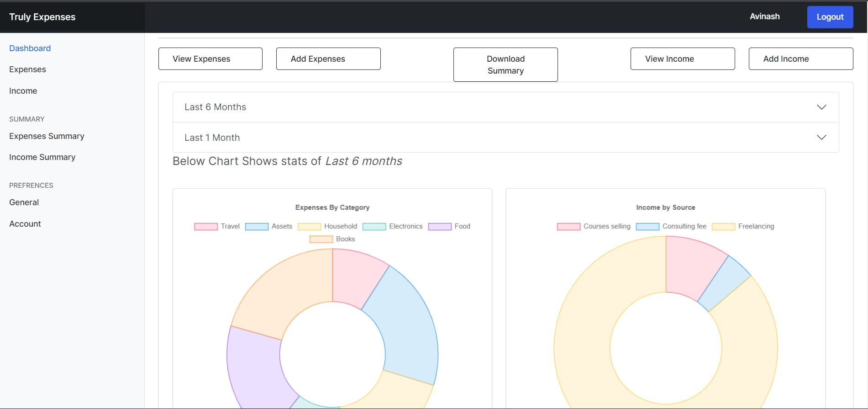Toggle the Assets legend in expenses chart
Image resolution: width=868 pixels, height=409 pixels.
257,227
